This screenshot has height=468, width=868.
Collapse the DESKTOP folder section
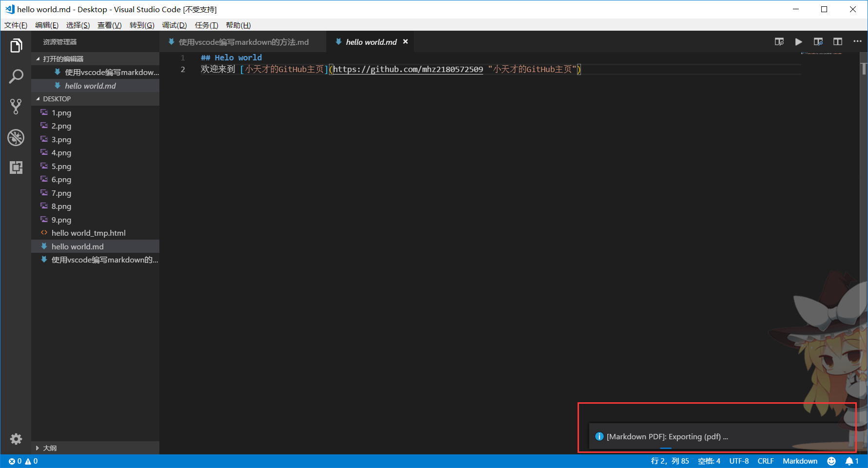tap(96, 99)
